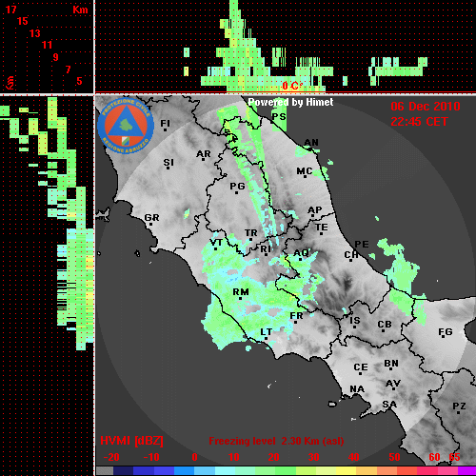Click the 22:45 CET time label
The width and height of the screenshot is (476, 476).
point(419,122)
